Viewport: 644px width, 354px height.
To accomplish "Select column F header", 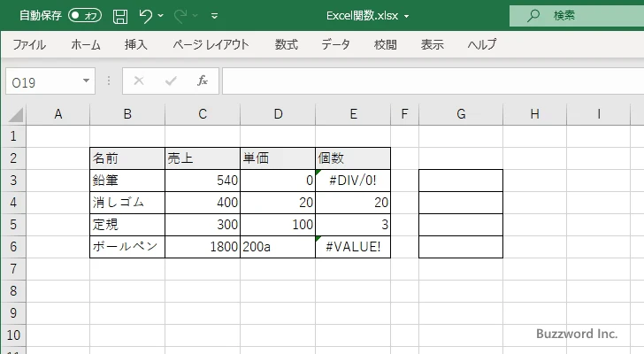I will tap(404, 114).
